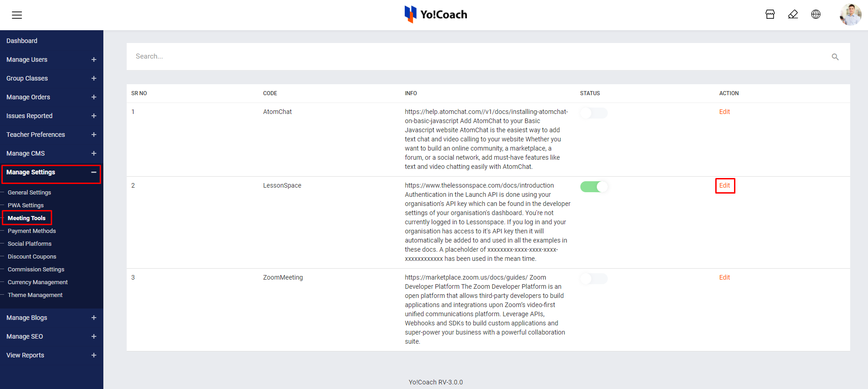The width and height of the screenshot is (868, 389).
Task: Click the Search input field
Action: (320, 56)
